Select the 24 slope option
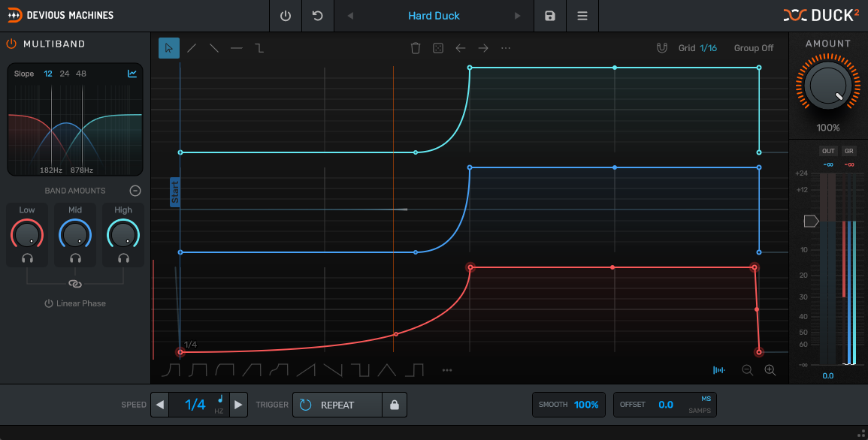The image size is (868, 440). click(65, 74)
